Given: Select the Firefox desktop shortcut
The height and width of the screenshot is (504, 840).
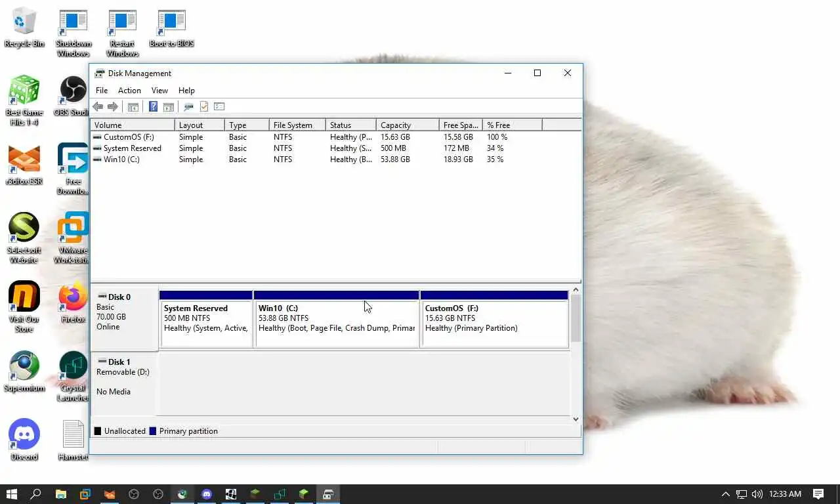Looking at the screenshot, I should [x=73, y=303].
